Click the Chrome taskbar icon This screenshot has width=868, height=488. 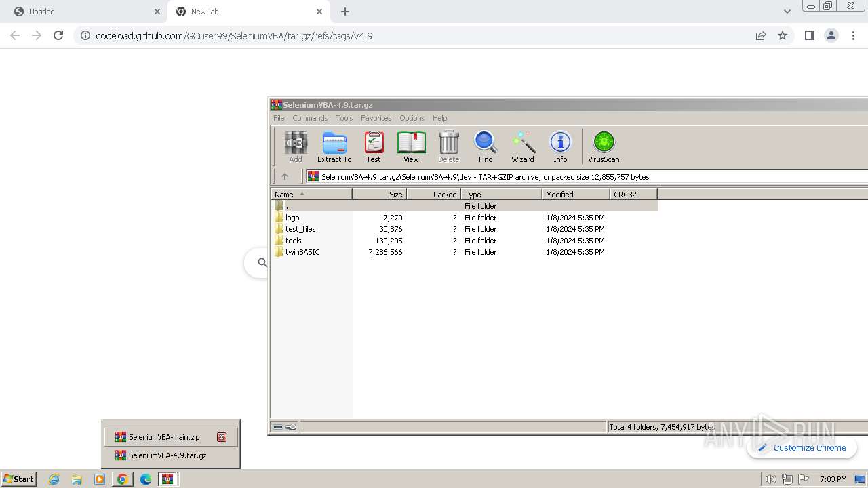point(122,479)
